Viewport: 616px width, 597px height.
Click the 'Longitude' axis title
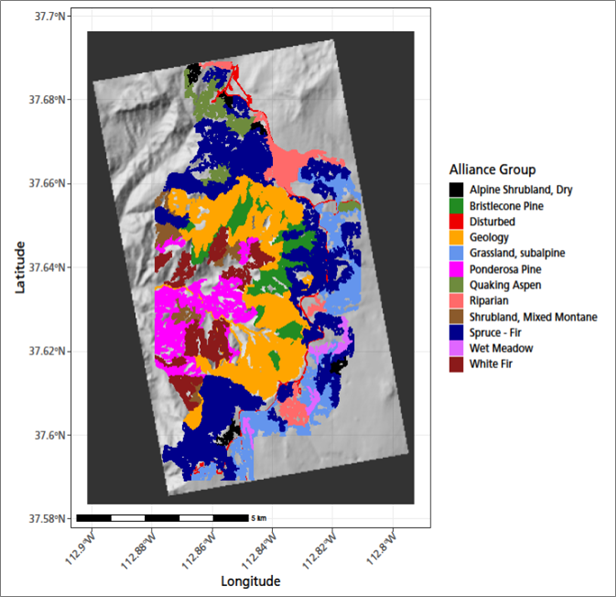[251, 581]
